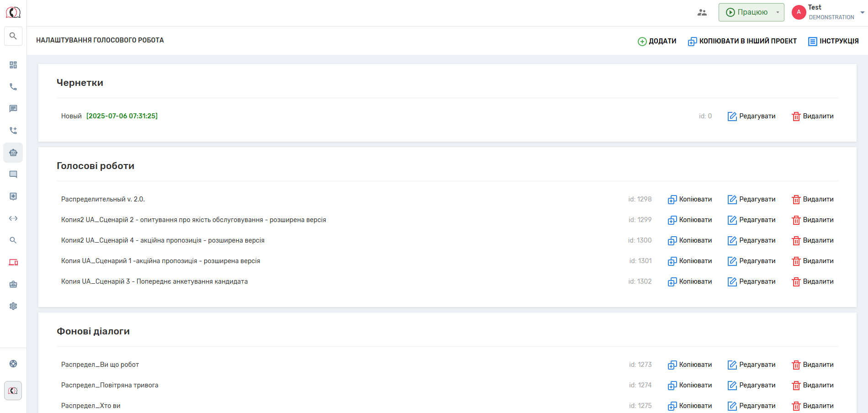Click the trash icon for robot id 1300
Image resolution: width=868 pixels, height=413 pixels.
796,241
